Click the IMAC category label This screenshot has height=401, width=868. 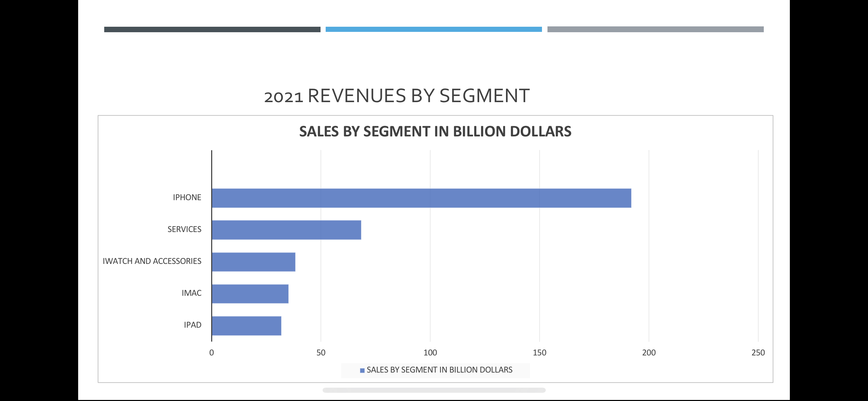pos(191,293)
